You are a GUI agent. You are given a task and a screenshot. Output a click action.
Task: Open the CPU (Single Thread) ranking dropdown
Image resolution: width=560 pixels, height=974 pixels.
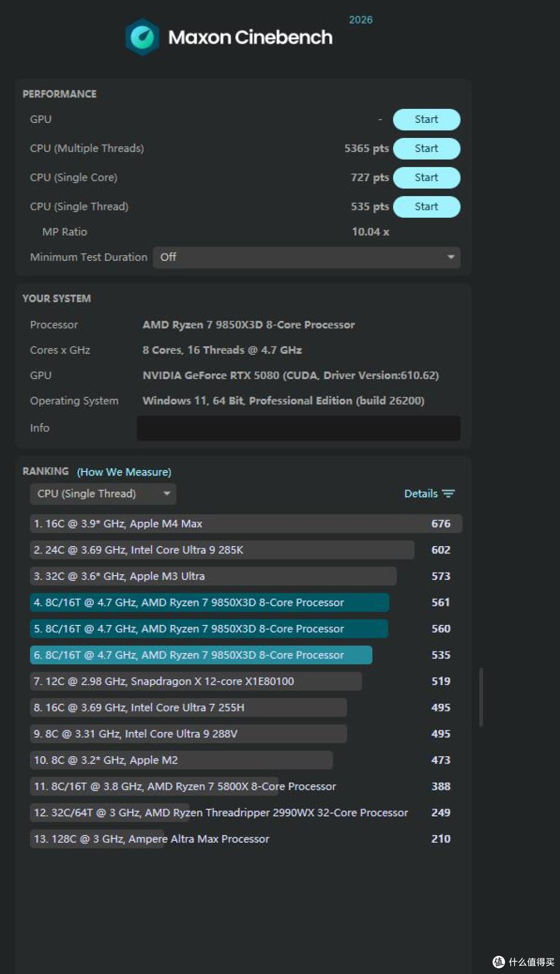click(103, 494)
